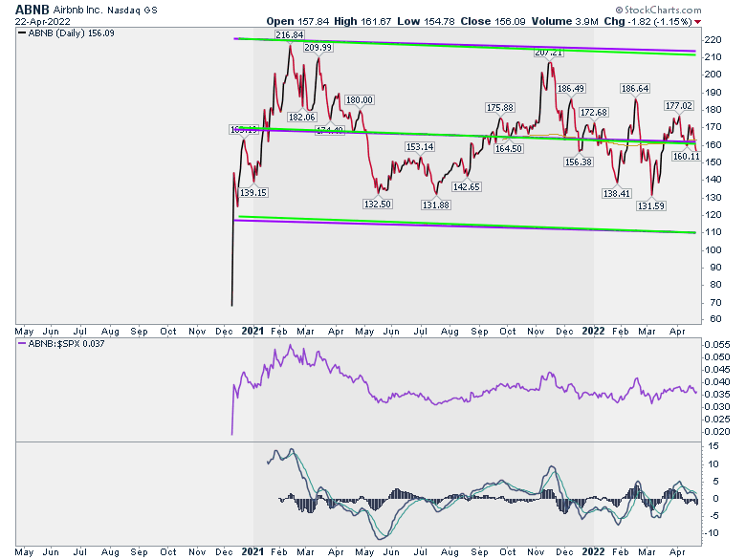Click the 220 value on the price axis
This screenshot has width=746, height=560.
tap(713, 40)
